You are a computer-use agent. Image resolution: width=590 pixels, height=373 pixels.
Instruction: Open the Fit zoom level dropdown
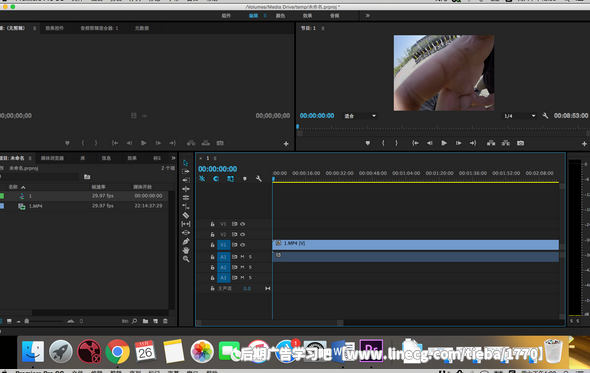pos(359,116)
